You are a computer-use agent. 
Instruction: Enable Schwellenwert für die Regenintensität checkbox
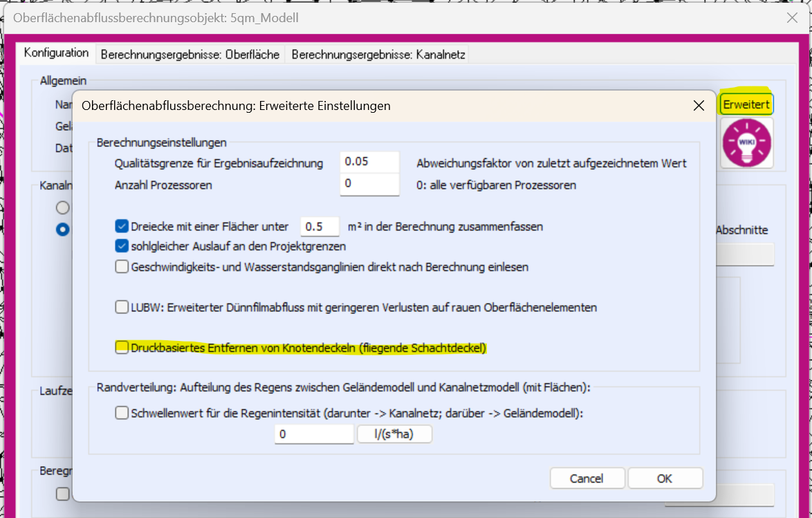122,413
